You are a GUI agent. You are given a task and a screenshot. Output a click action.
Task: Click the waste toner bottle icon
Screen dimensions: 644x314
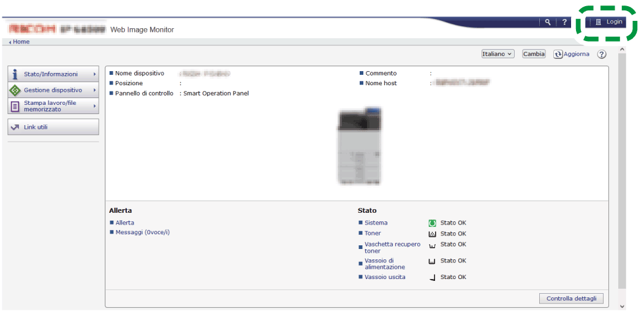coord(431,246)
